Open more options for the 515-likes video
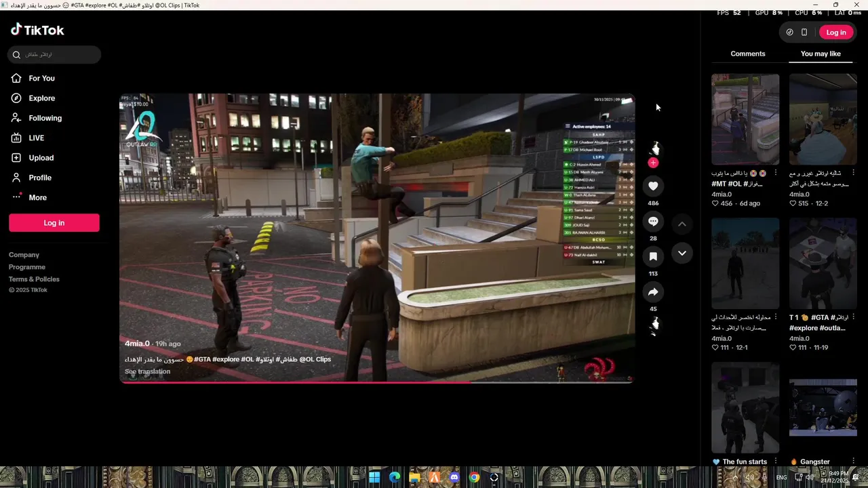Viewport: 868px width, 488px height. tap(854, 173)
